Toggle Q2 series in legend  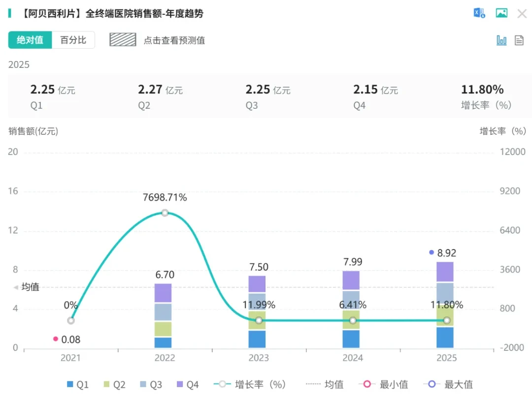click(x=114, y=384)
